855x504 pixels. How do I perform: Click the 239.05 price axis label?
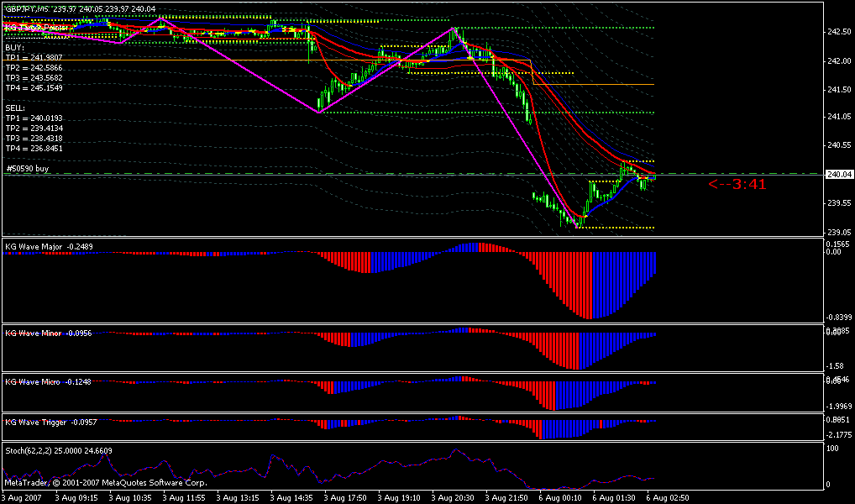(x=839, y=232)
